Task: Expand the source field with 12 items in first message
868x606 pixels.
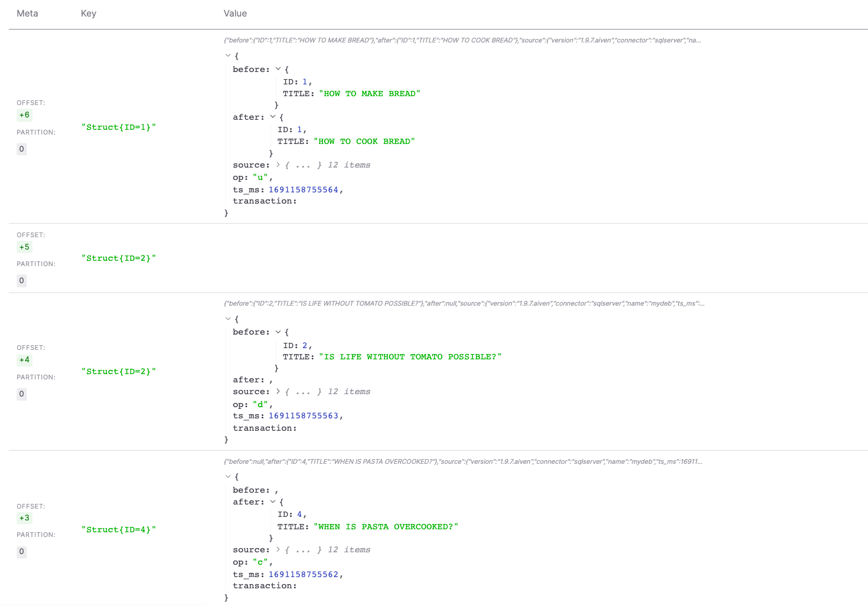Action: point(278,165)
